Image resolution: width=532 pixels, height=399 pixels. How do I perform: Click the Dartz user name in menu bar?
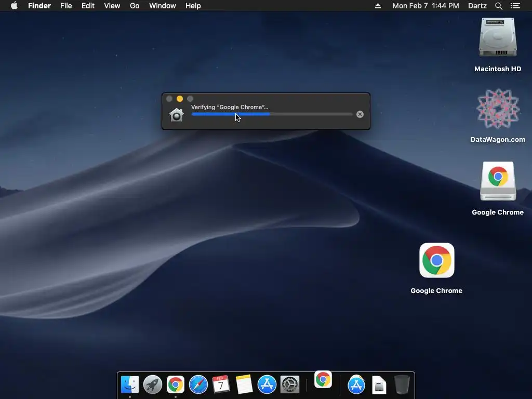pos(477,6)
